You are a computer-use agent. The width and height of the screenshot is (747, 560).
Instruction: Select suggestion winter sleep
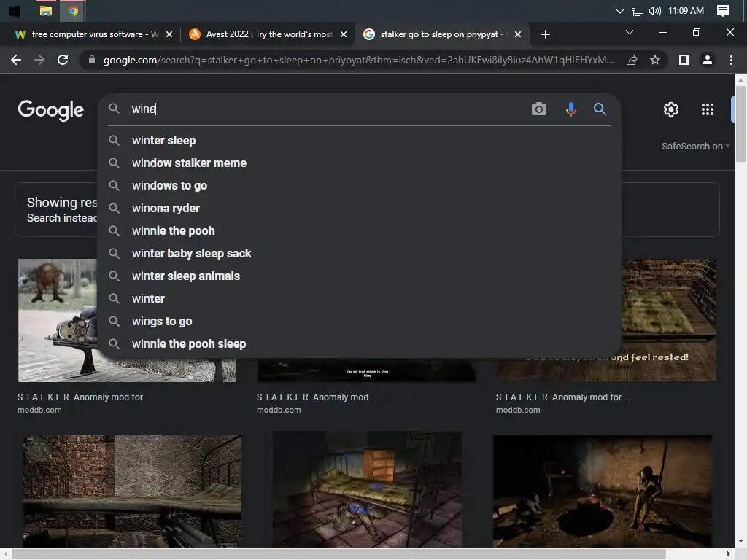click(x=359, y=141)
